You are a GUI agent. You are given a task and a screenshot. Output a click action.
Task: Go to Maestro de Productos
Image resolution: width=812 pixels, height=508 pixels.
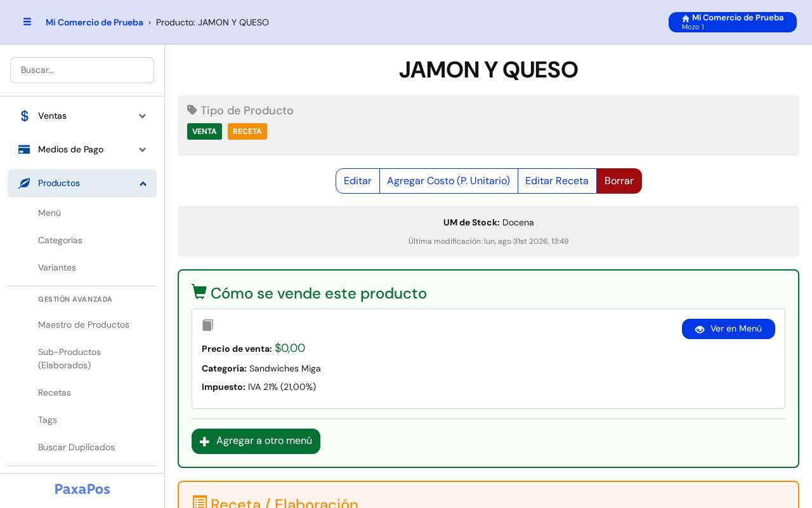tap(84, 324)
